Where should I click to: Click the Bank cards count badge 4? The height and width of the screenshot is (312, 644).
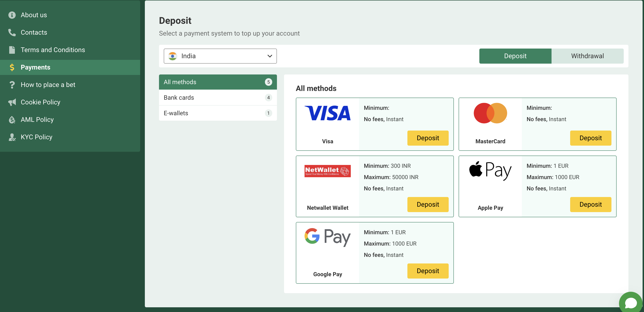click(268, 98)
